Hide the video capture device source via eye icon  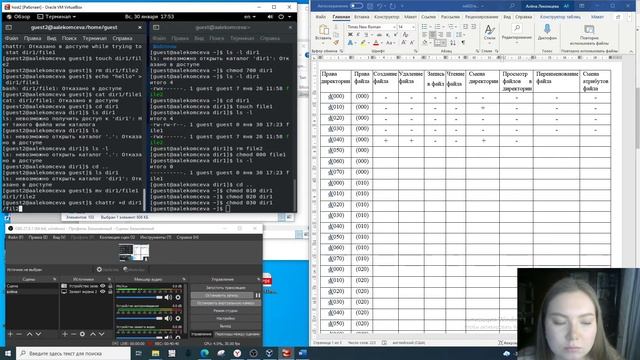[x=103, y=286]
